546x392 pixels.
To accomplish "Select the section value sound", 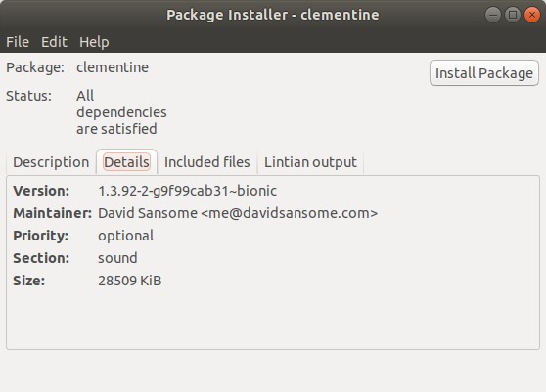I will (117, 258).
